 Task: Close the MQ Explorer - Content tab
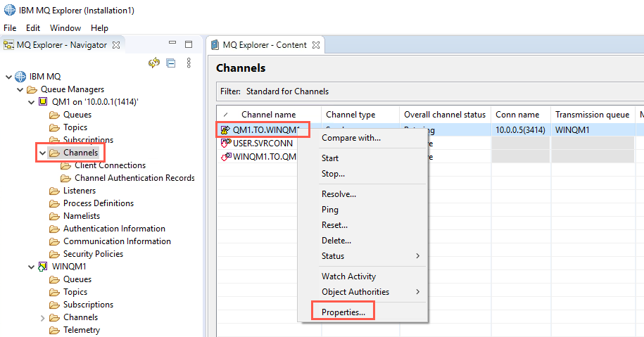pos(316,45)
